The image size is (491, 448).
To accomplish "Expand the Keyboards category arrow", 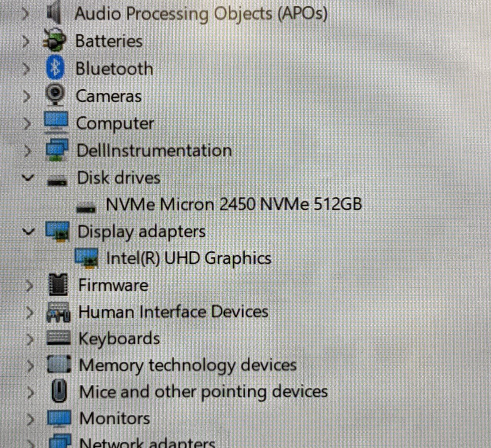I will click(x=30, y=339).
